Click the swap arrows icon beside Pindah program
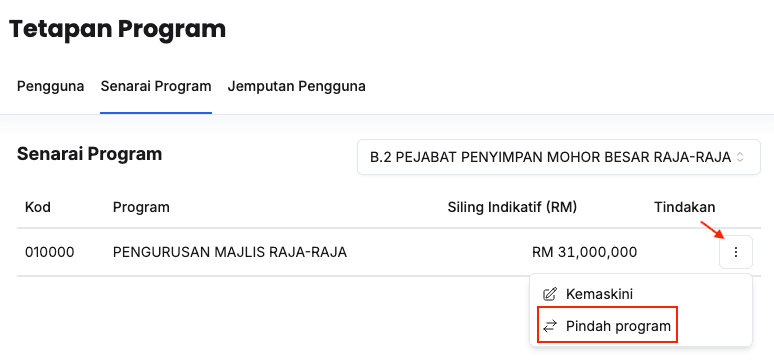 [x=549, y=326]
